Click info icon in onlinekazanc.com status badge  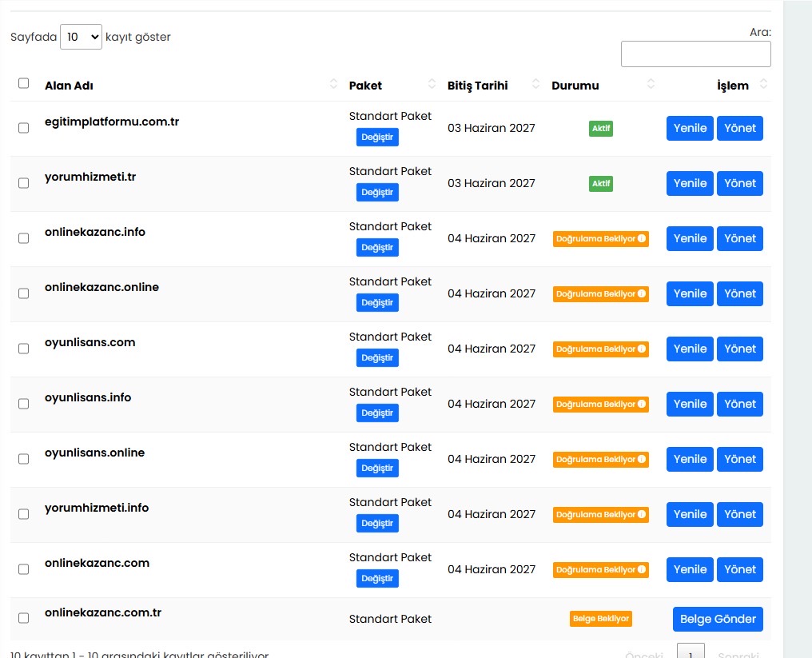tap(642, 569)
